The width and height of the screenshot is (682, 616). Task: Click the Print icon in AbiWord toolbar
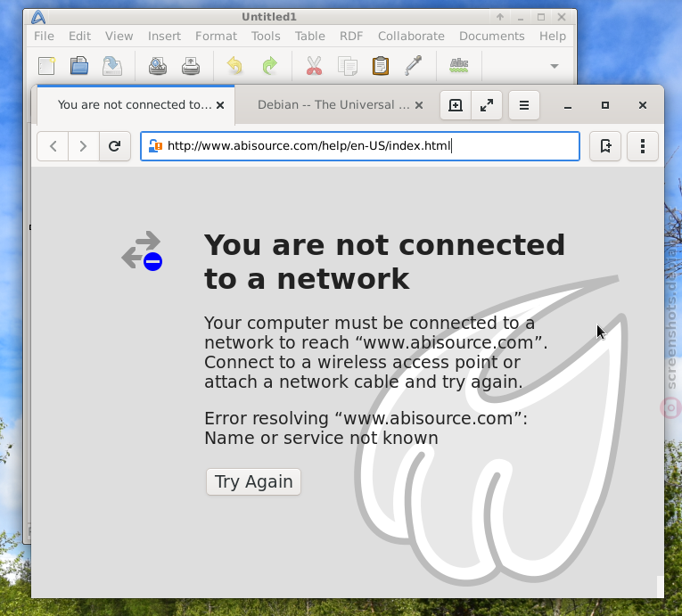191,66
